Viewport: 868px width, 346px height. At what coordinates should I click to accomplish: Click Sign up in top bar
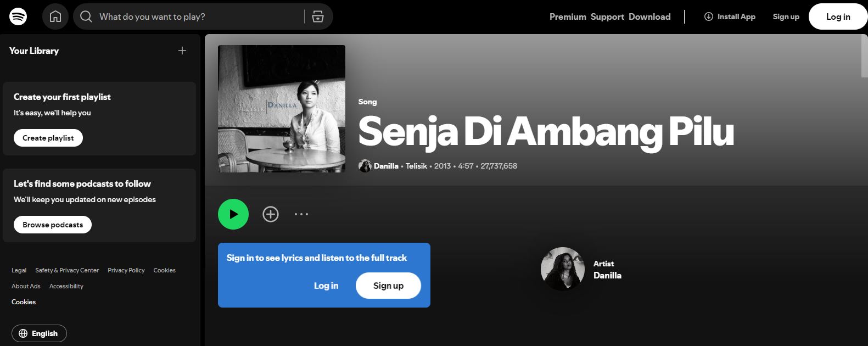pyautogui.click(x=786, y=16)
